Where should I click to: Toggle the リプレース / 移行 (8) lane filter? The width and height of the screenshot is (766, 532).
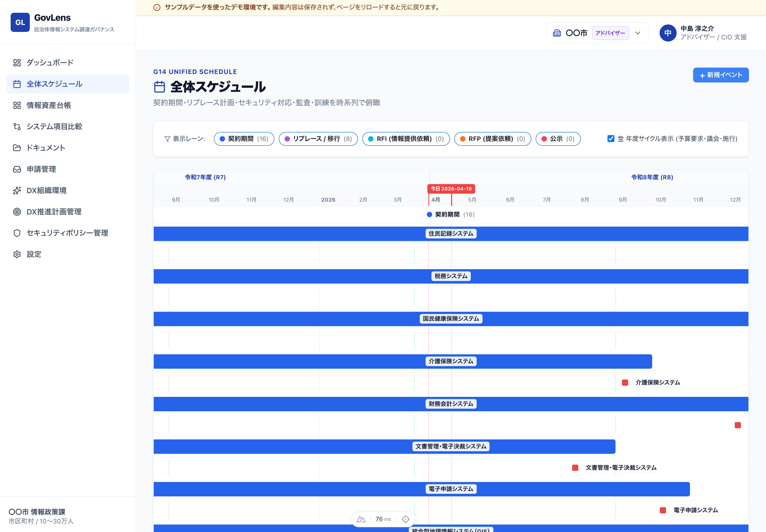click(318, 139)
